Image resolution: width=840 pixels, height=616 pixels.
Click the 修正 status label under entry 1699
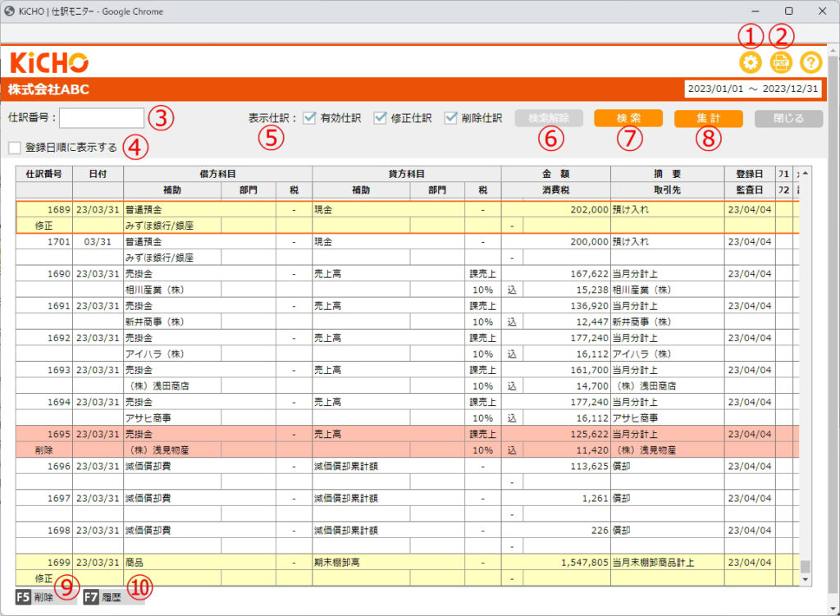click(x=44, y=578)
